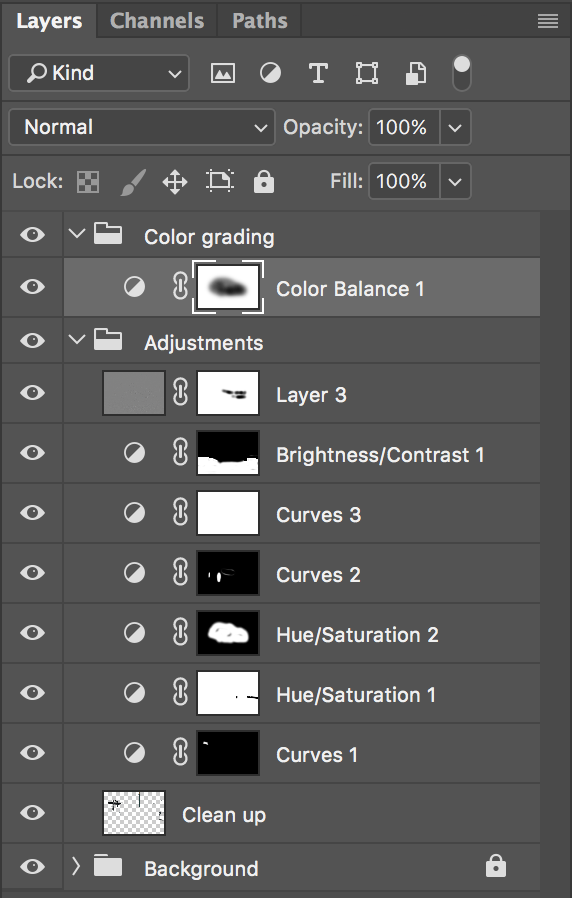This screenshot has width=572, height=898.
Task: Switch to the Channels tab
Action: (x=157, y=21)
